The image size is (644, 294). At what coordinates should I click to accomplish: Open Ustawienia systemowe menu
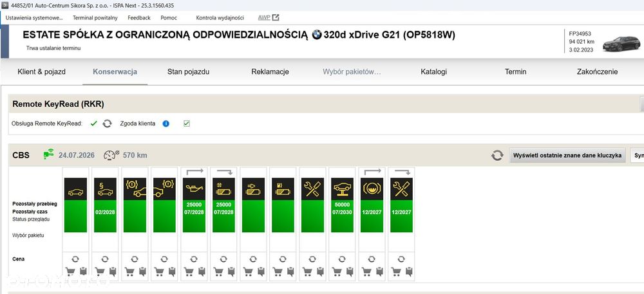click(34, 17)
